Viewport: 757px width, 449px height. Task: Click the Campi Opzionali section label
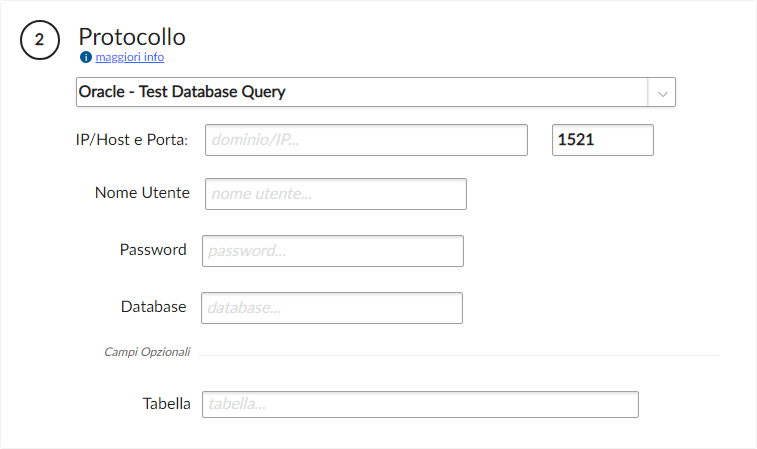(x=147, y=352)
